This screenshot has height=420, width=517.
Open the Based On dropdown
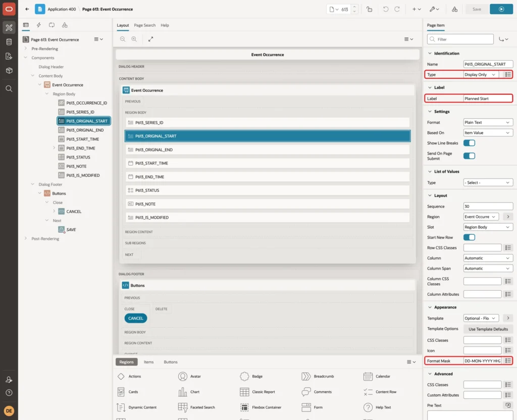(x=488, y=133)
